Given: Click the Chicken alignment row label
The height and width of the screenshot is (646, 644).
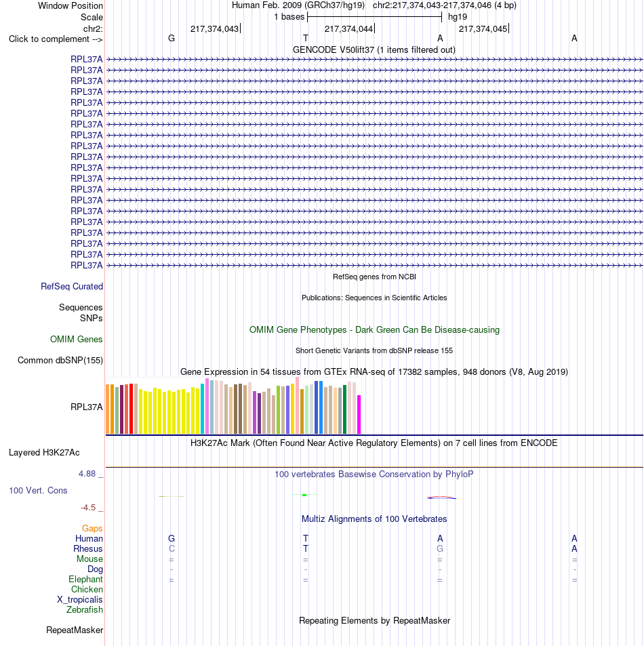Looking at the screenshot, I should point(87,590).
